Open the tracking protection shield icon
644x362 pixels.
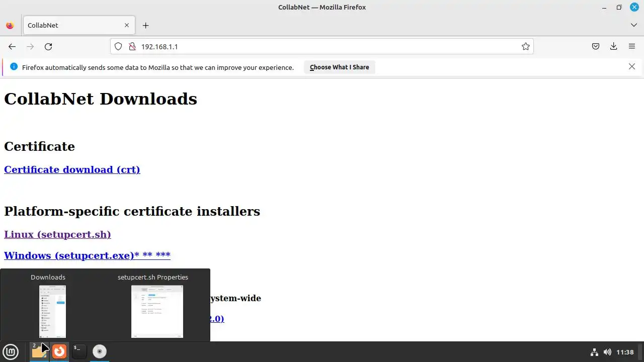click(118, 46)
